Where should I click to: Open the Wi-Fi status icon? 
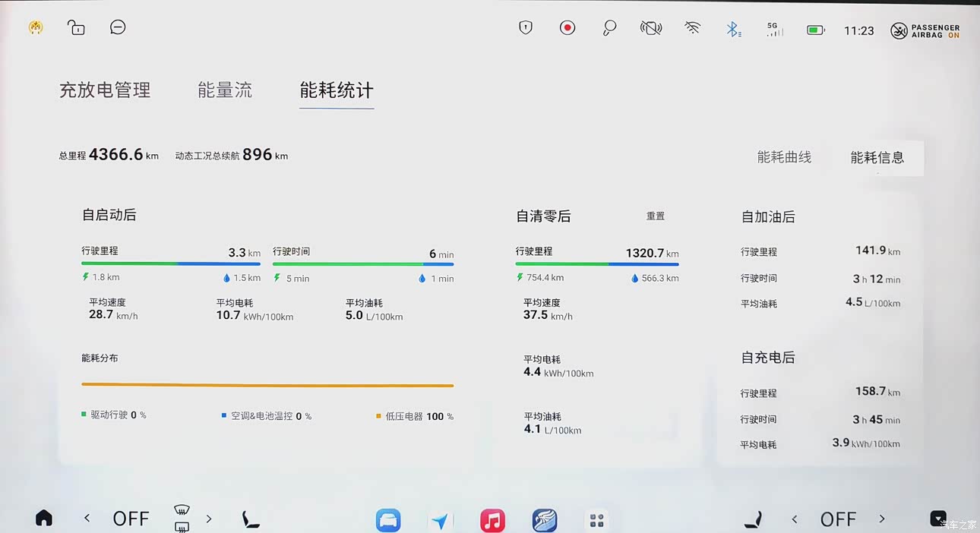(692, 29)
